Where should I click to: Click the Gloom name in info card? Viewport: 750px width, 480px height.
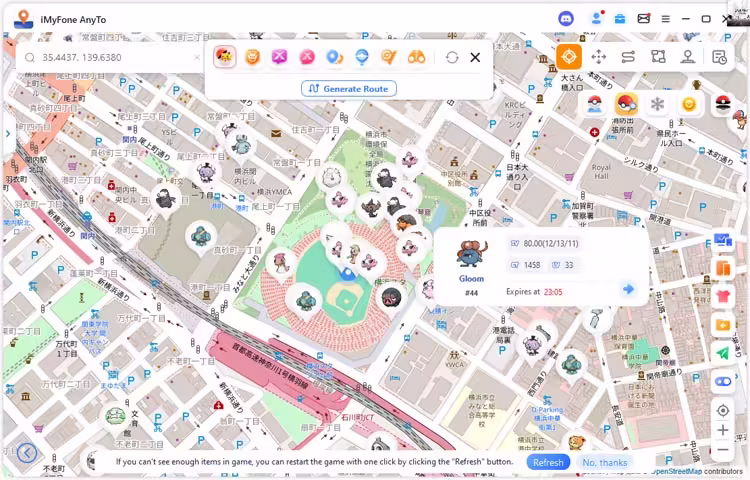471,278
